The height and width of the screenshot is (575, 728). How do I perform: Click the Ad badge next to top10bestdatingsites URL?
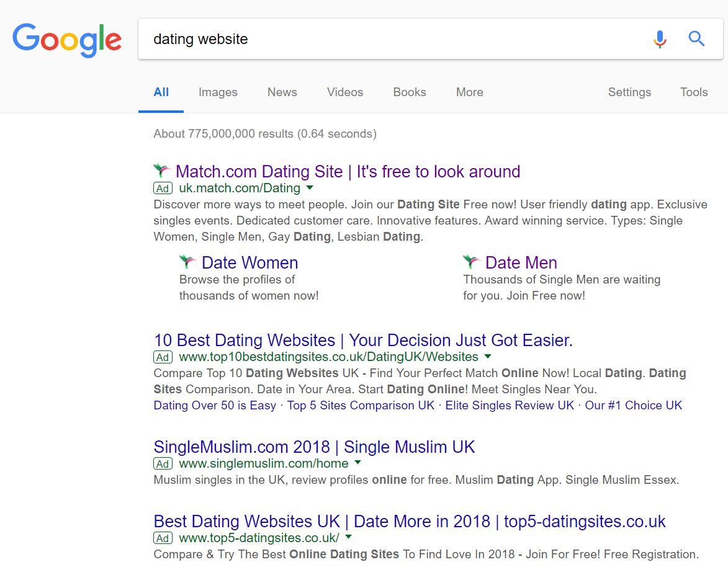point(163,357)
